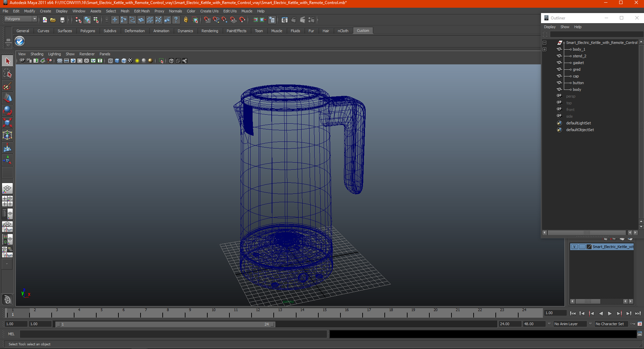Image resolution: width=644 pixels, height=349 pixels.
Task: Select by hierarchy mode icon
Action: tap(78, 20)
